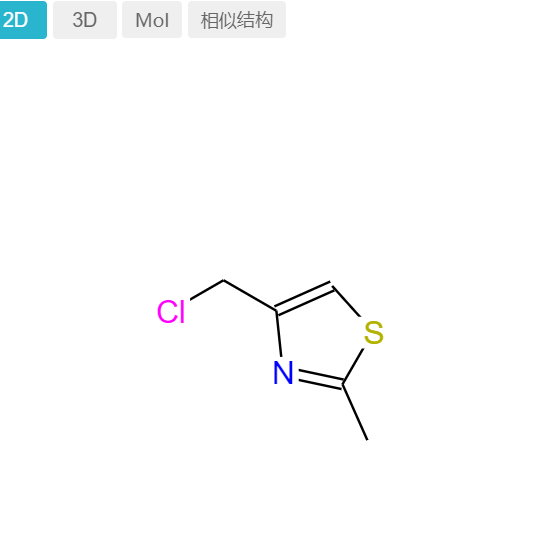
Task: Click the terminal end of methyl group
Action: click(367, 440)
